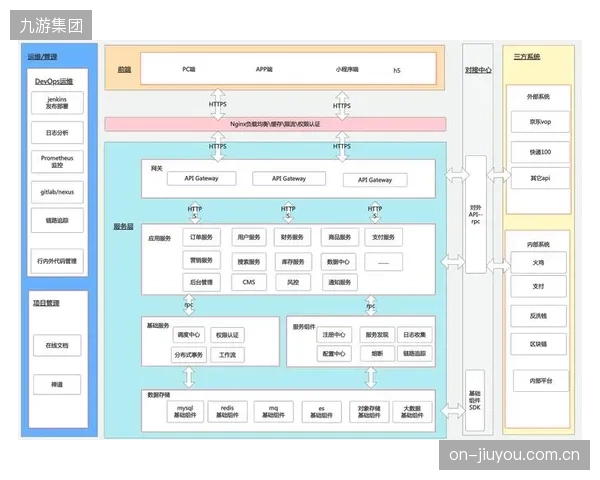Select the 行内外代码管理 box

(x=57, y=261)
